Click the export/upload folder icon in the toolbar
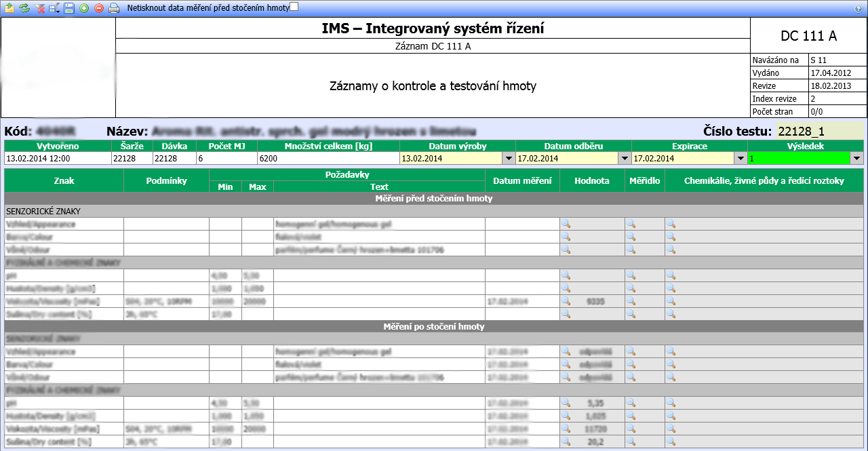This screenshot has height=451, width=868. click(x=9, y=8)
